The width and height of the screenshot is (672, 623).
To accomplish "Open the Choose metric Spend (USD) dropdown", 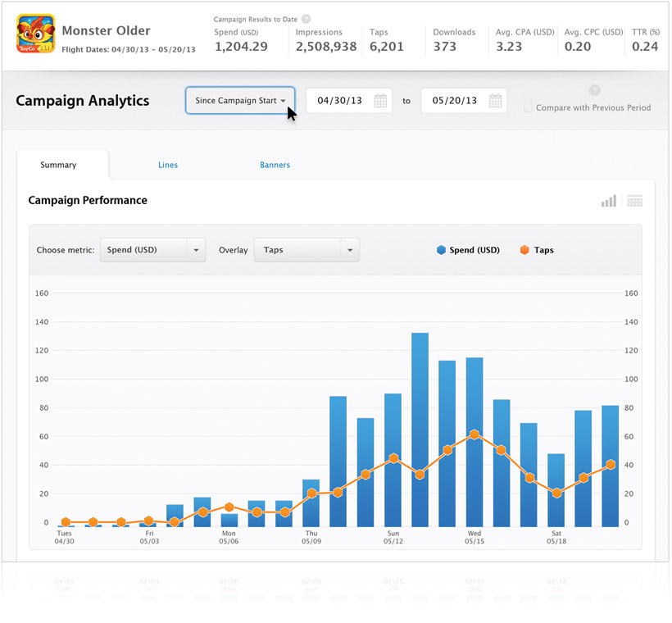I will [x=153, y=250].
